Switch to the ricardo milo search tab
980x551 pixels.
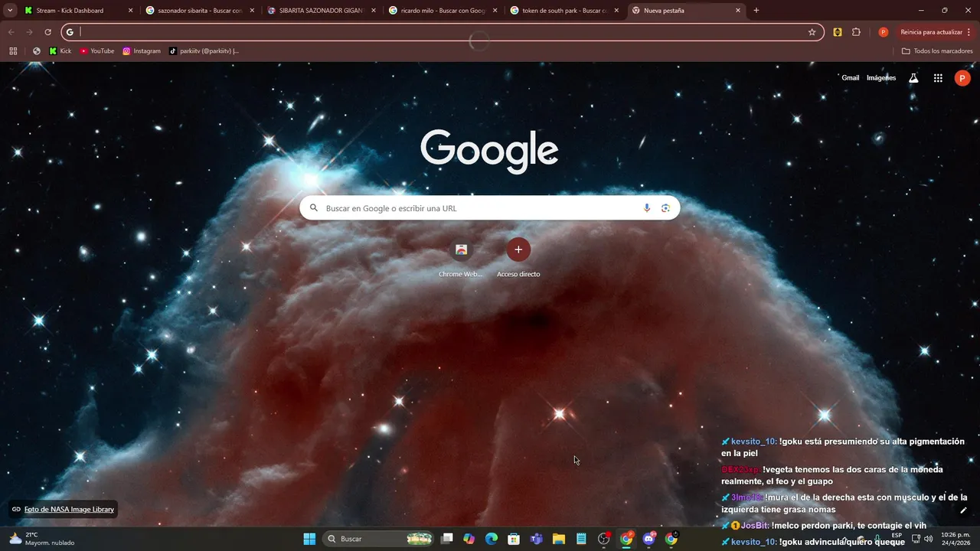(443, 11)
